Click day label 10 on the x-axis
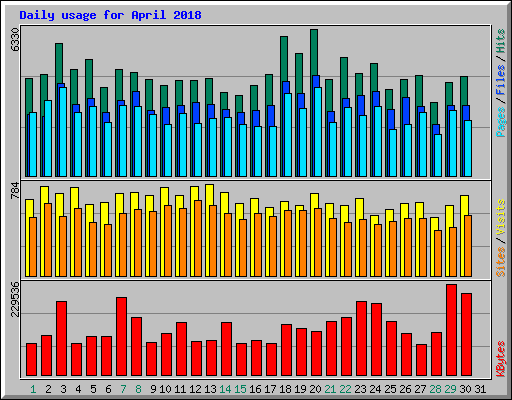This screenshot has width=512, height=400. 165,389
